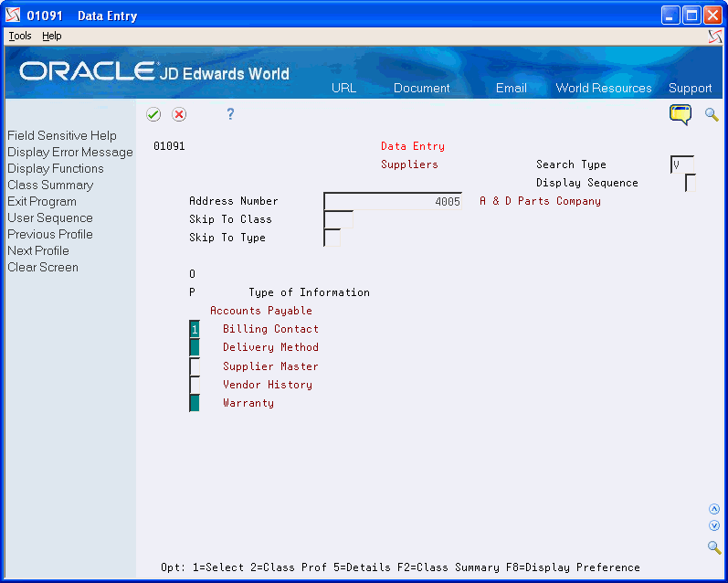Open the Support banner link
Screen dimensions: 728x583
[x=690, y=88]
